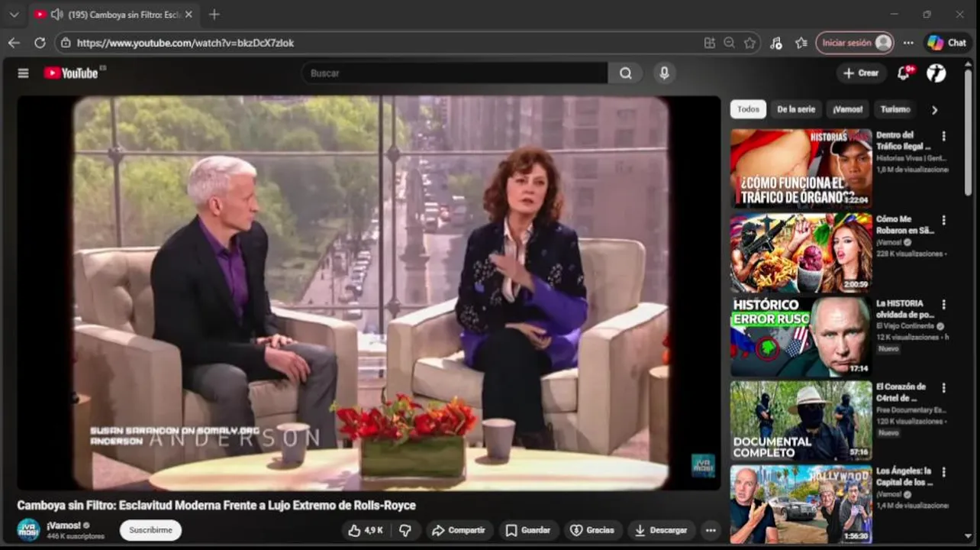Open Histórico Error Ruso video thumbnail
The height and width of the screenshot is (550, 980).
801,337
